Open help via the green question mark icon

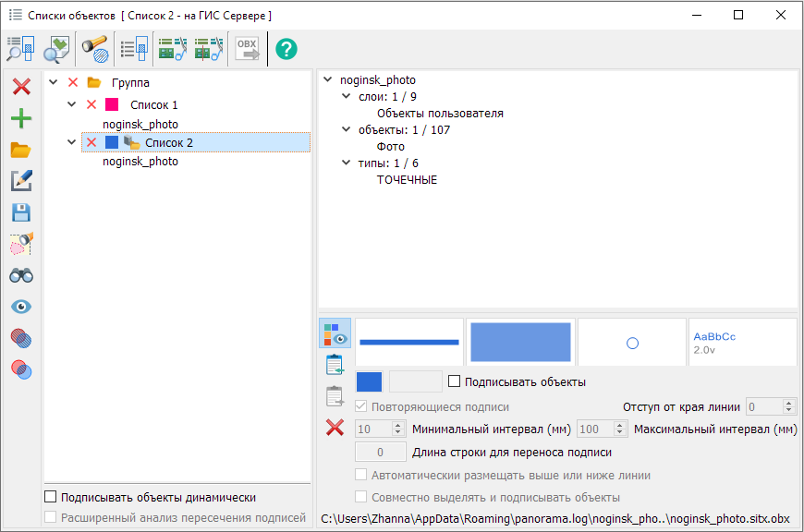[286, 48]
